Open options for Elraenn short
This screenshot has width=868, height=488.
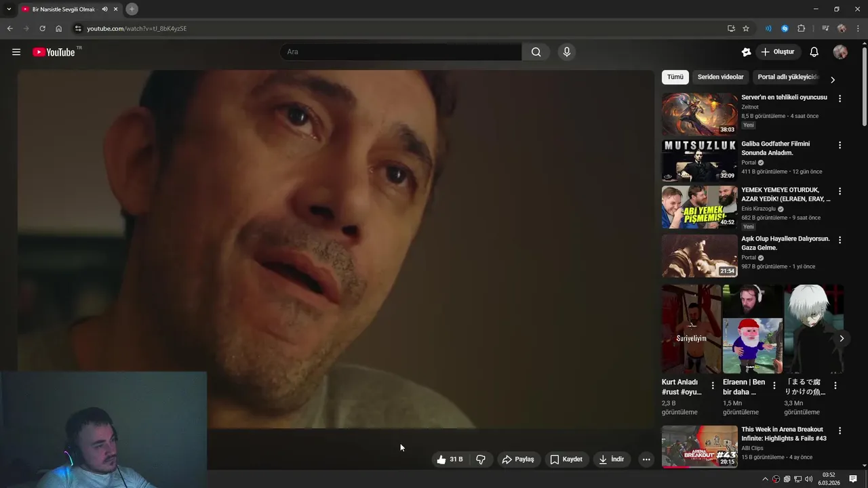tap(774, 386)
